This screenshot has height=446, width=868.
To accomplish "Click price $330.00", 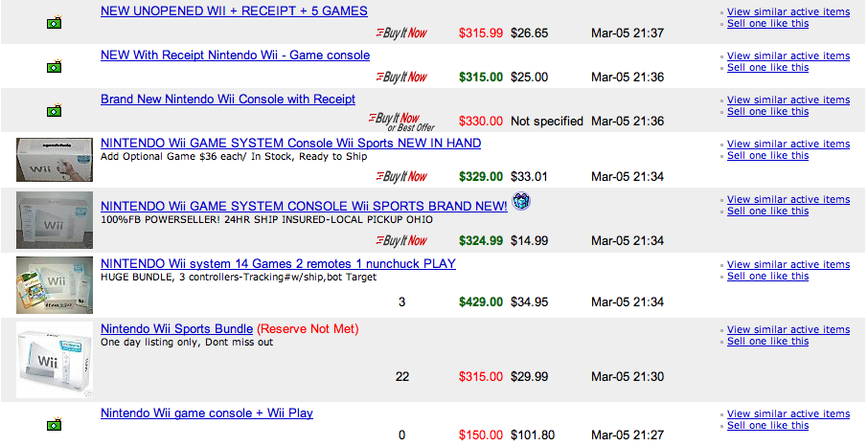I will click(x=481, y=122).
